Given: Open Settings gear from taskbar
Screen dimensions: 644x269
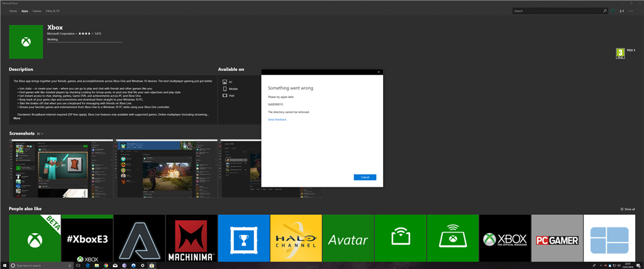Looking at the screenshot, I should (143, 265).
